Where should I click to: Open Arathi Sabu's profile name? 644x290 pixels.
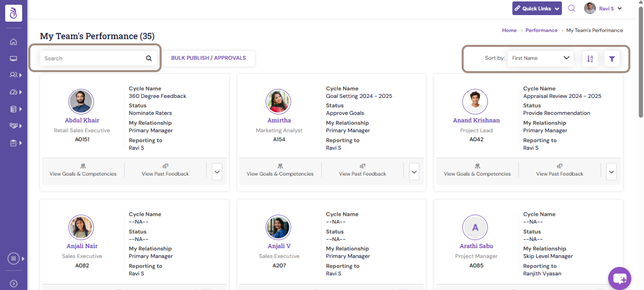tap(476, 246)
